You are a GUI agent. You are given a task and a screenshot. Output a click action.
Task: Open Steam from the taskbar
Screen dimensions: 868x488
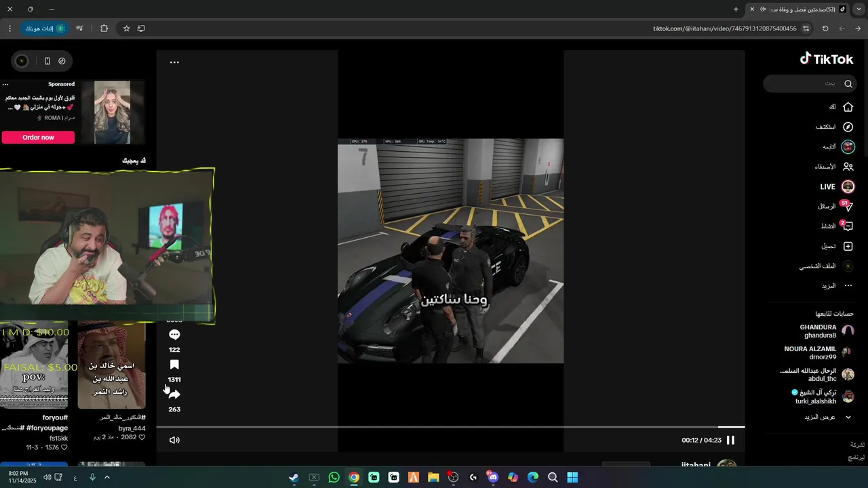pyautogui.click(x=294, y=478)
